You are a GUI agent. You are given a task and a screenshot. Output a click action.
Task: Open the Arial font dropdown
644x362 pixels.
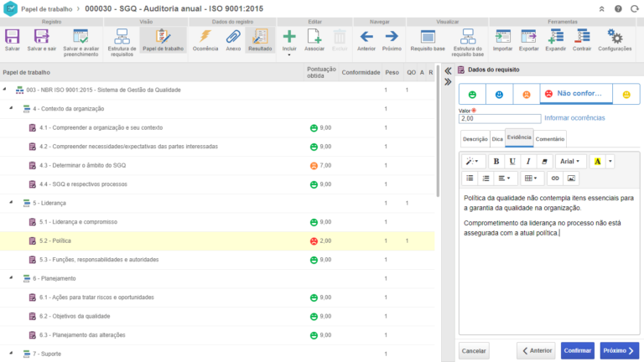click(570, 161)
